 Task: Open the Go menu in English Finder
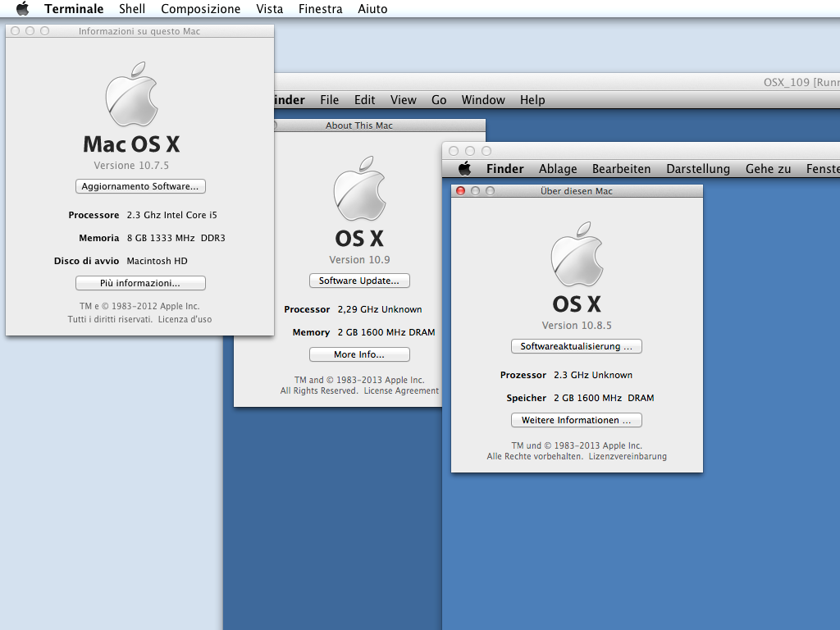(439, 100)
